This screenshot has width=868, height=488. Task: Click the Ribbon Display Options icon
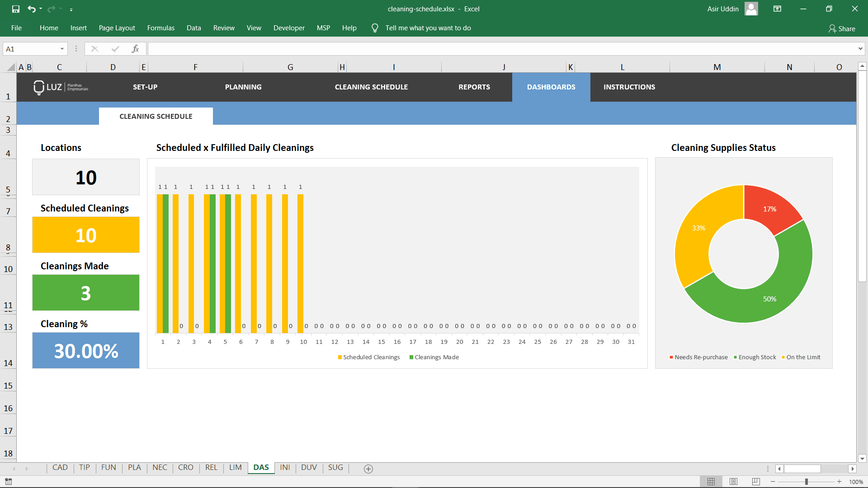[778, 9]
